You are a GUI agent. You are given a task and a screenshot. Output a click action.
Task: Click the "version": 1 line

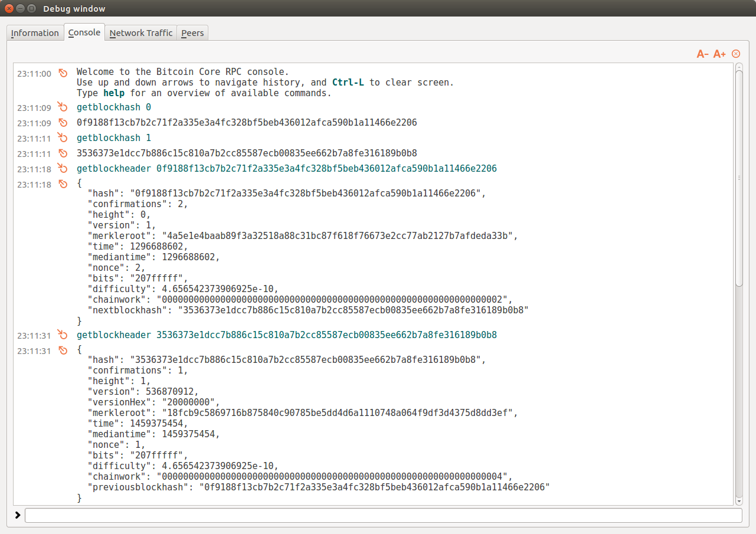122,225
